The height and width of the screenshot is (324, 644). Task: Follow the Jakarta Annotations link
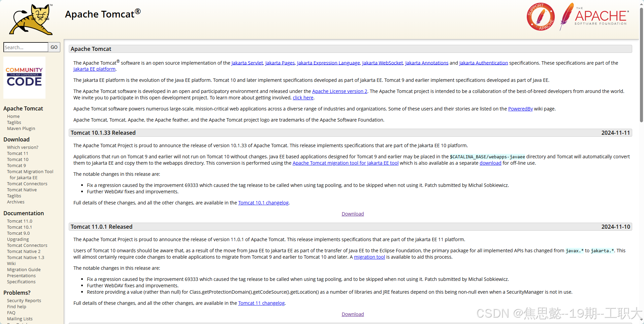click(427, 63)
